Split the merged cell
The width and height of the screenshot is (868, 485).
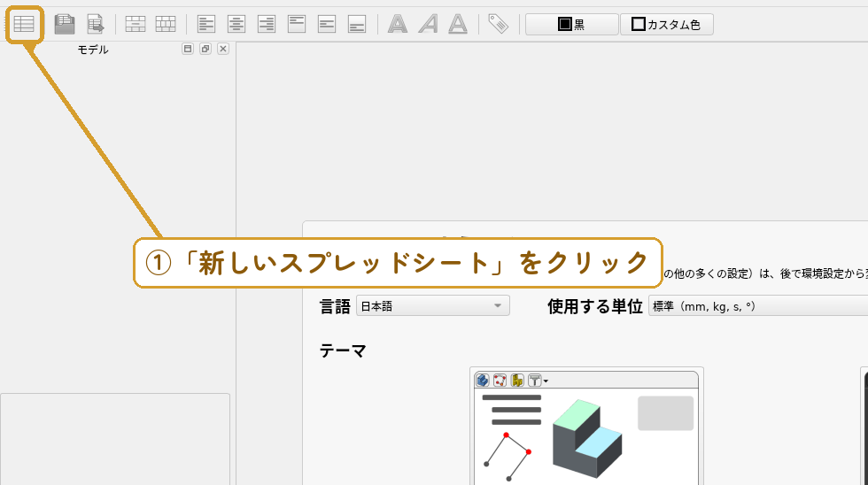point(166,24)
